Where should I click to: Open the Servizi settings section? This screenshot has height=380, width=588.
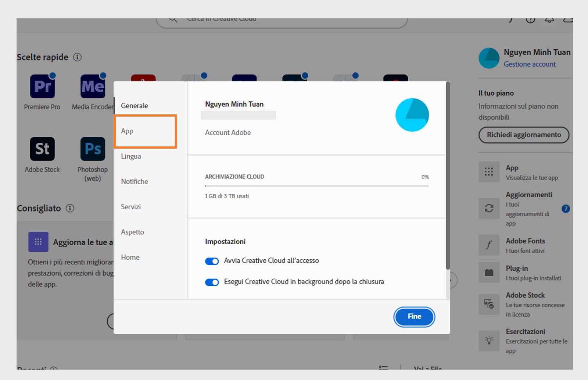click(x=130, y=207)
